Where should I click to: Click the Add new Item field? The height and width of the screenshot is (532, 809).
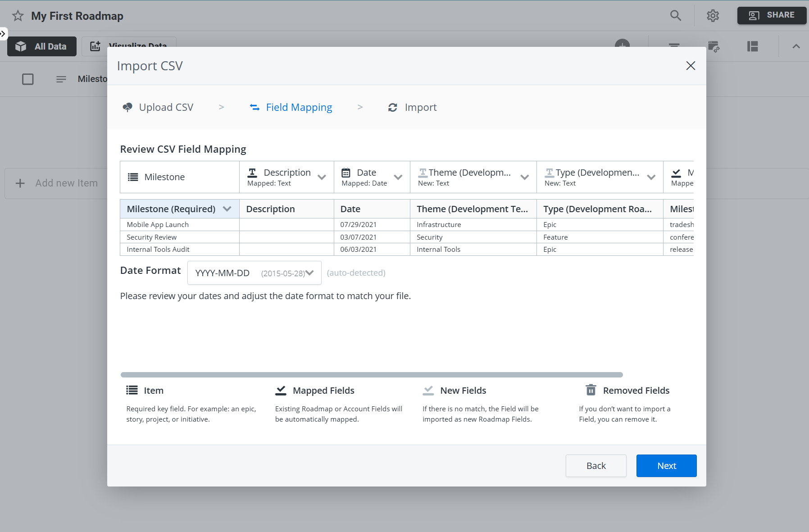[x=67, y=183]
